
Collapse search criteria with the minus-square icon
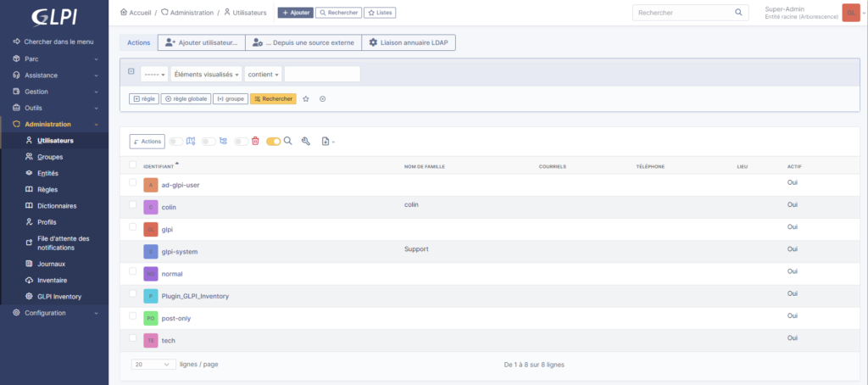131,71
